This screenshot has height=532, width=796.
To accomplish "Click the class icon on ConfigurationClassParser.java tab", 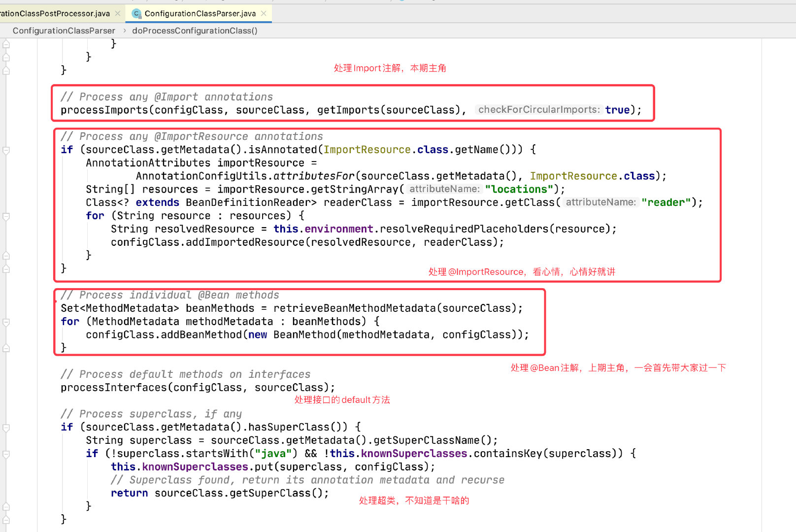I will point(136,13).
